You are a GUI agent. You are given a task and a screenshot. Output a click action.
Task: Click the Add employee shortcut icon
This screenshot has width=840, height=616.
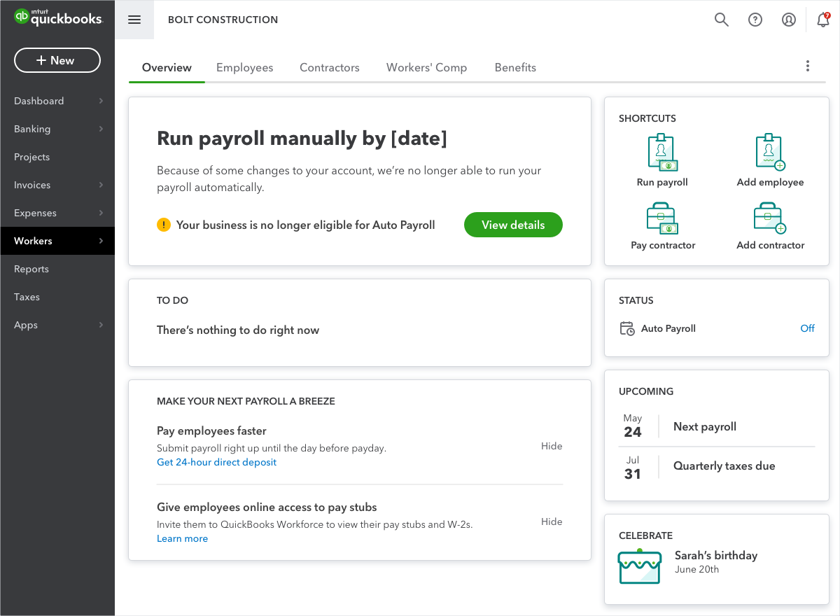point(770,153)
